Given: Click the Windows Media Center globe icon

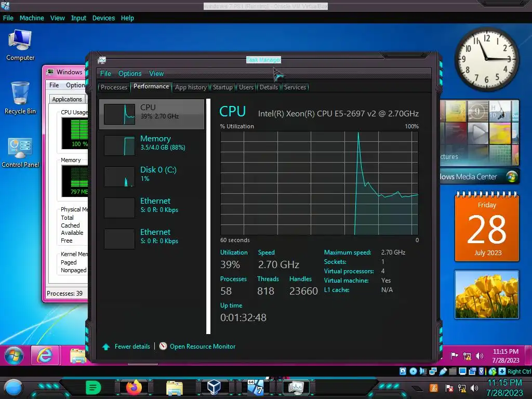Looking at the screenshot, I should pyautogui.click(x=511, y=177).
